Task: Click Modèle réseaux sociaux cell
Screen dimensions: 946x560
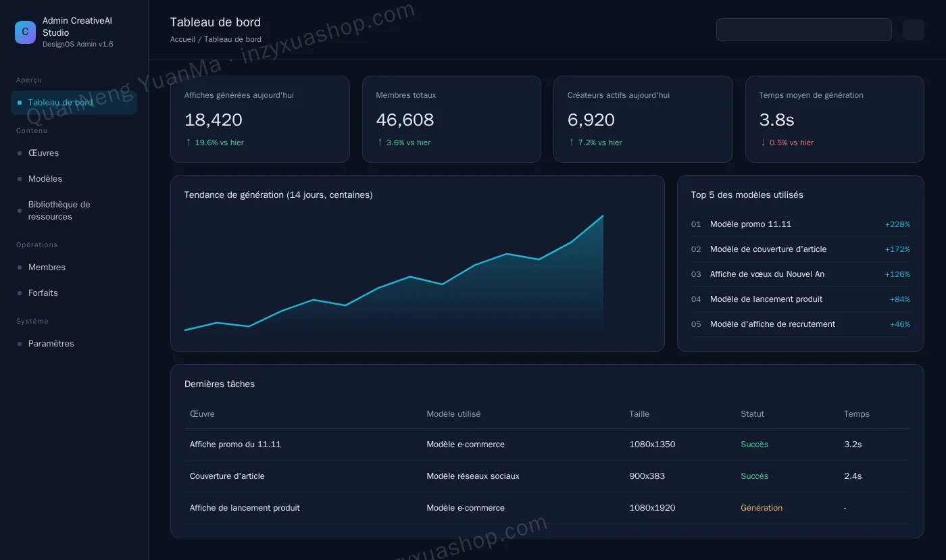Action: click(x=473, y=476)
